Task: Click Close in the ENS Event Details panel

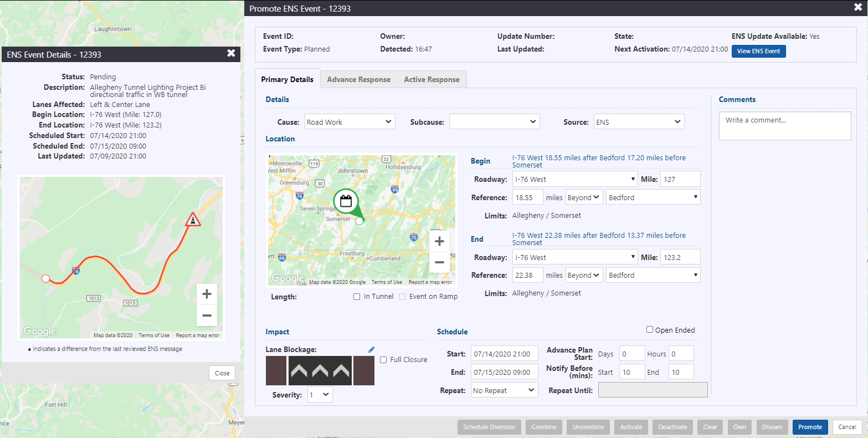Action: click(x=222, y=373)
